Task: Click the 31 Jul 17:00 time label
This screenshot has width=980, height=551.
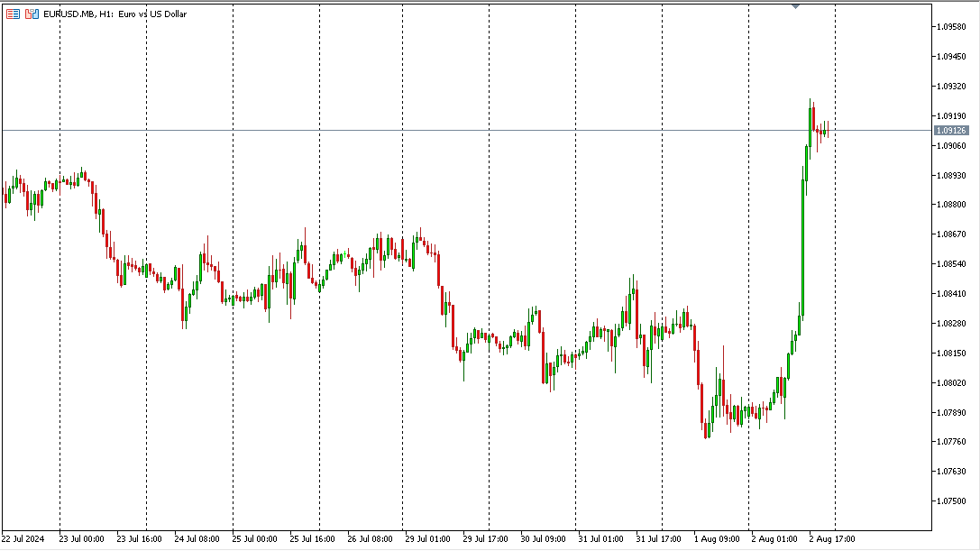Action: point(658,539)
